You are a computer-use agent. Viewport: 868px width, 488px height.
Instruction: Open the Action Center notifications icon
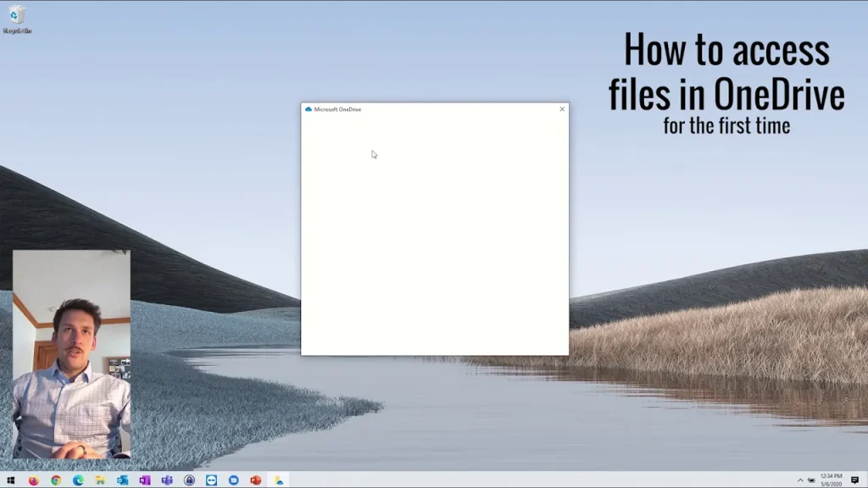(854, 480)
